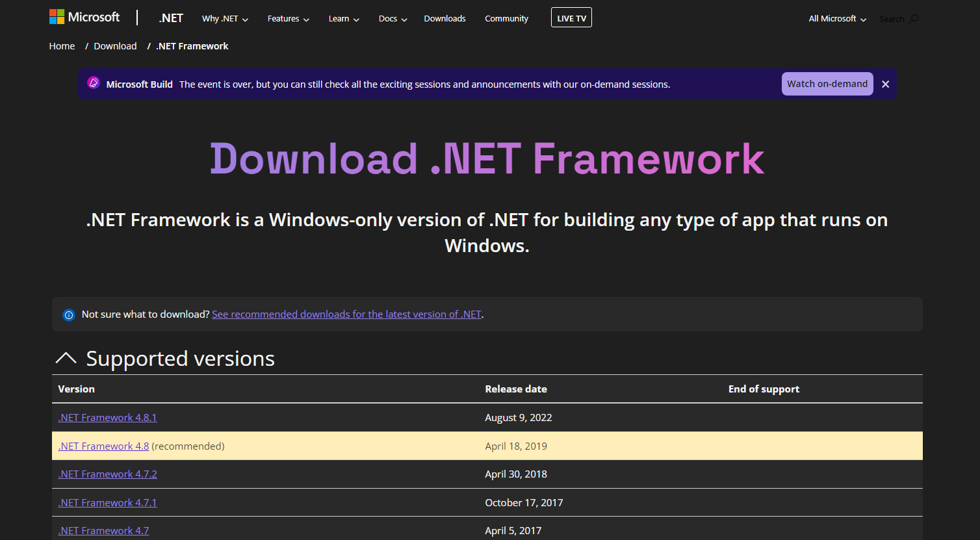Click the .NET Framework breadcrumb
Image resolution: width=980 pixels, height=540 pixels.
[192, 46]
